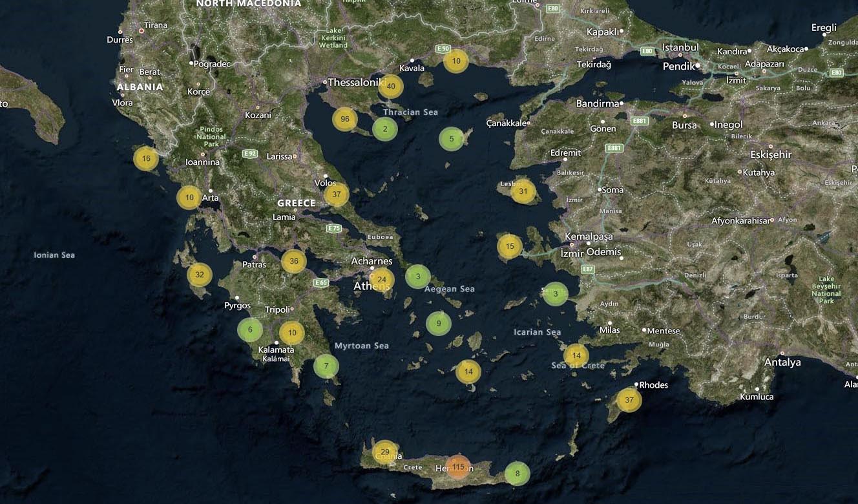Open the 96 cluster marker near Thessaloniki
Image resolution: width=858 pixels, height=504 pixels.
click(345, 119)
